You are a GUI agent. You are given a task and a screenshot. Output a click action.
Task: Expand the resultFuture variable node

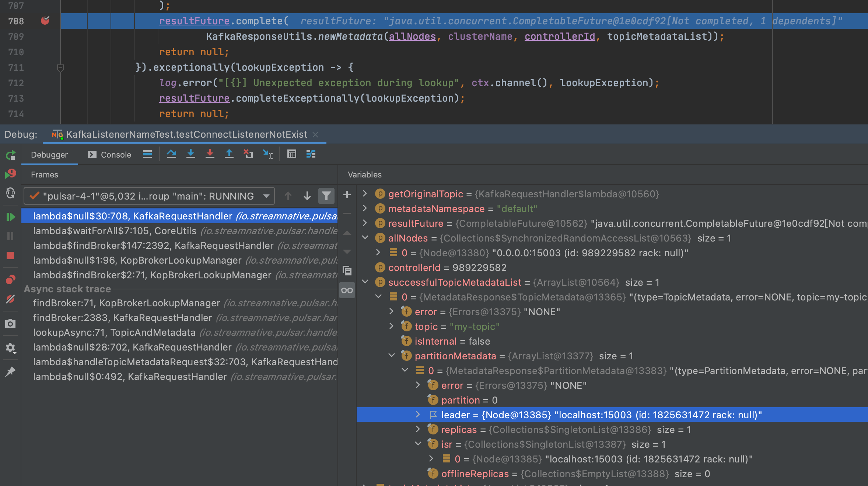coord(365,223)
